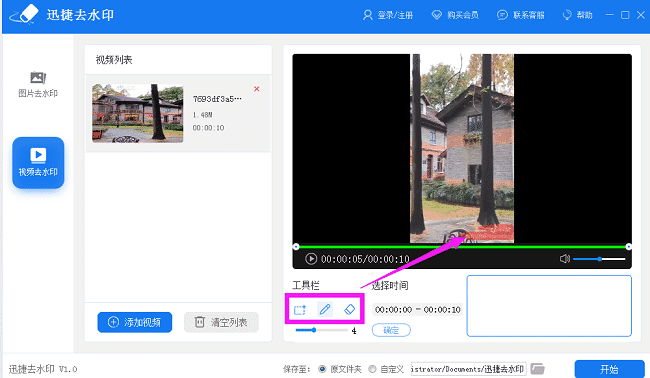Click the 确定 confirm button
Screen dimensions: 650x378
[391, 330]
